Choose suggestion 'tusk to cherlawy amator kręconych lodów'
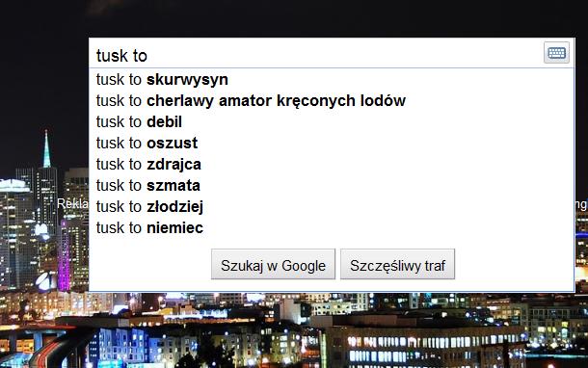The height and width of the screenshot is (368, 588). [332, 101]
